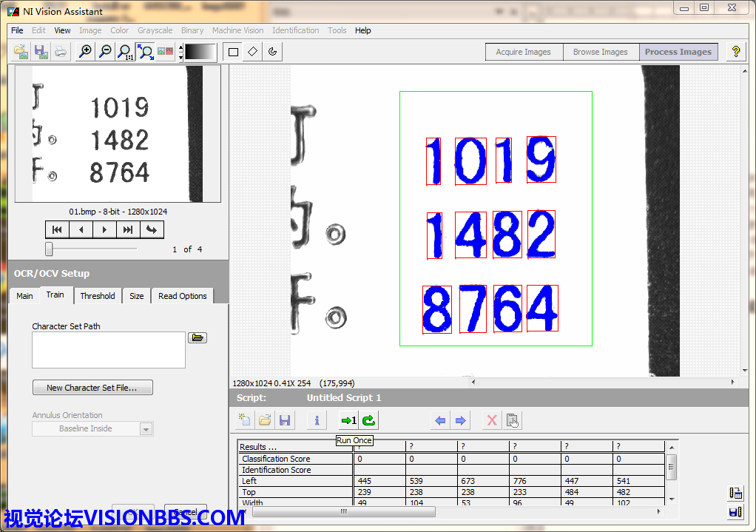The image size is (756, 532).
Task: Open the Read Options tab
Action: click(182, 296)
